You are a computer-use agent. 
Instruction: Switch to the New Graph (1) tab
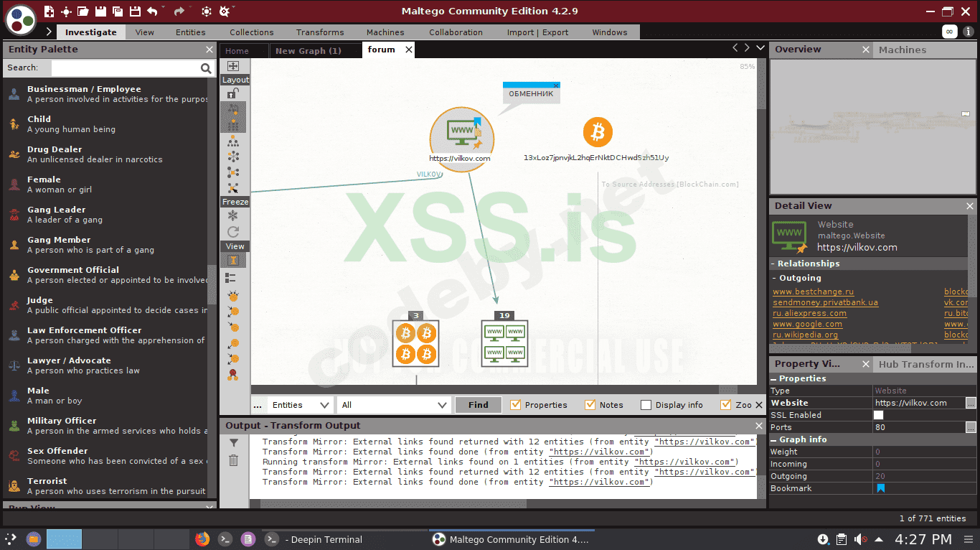(x=308, y=50)
